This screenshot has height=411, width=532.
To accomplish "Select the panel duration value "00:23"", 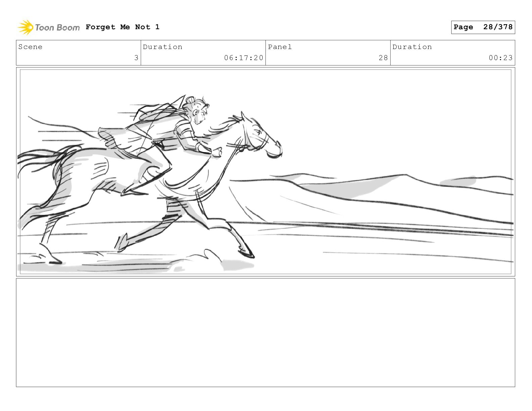I will 501,58.
